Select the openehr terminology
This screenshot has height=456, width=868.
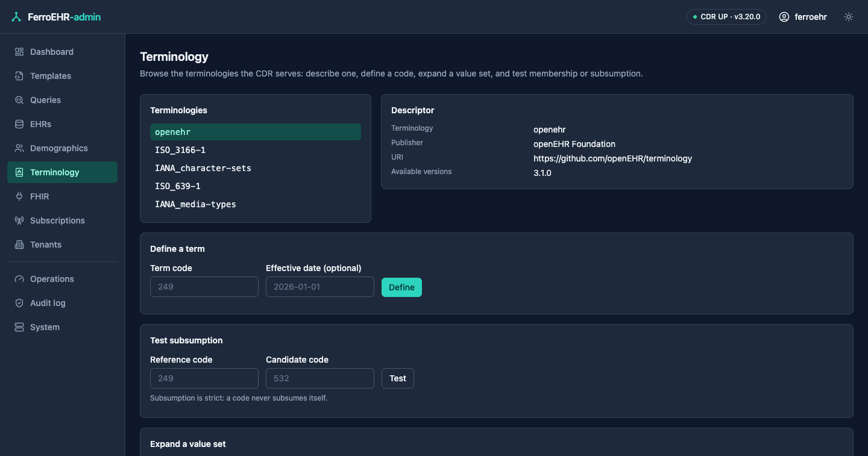click(256, 132)
